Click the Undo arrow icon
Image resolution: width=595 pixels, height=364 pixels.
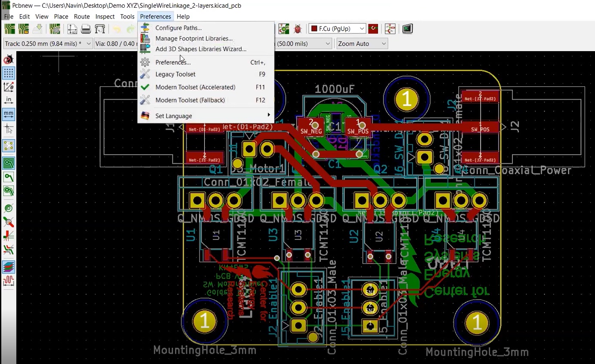[117, 29]
